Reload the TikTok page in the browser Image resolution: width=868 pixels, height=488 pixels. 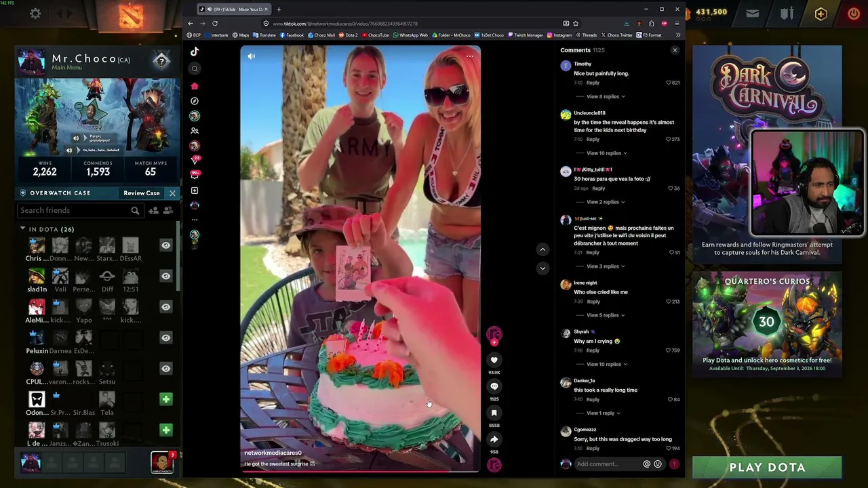pos(215,23)
